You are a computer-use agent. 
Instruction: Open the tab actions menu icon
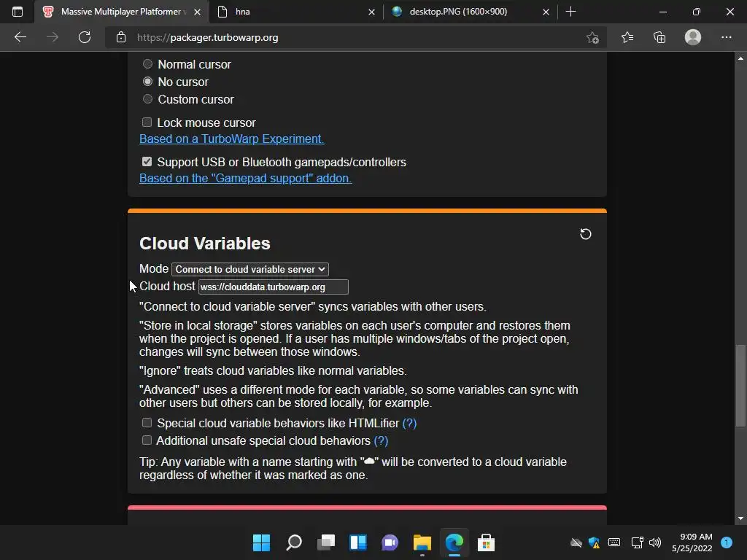point(18,12)
